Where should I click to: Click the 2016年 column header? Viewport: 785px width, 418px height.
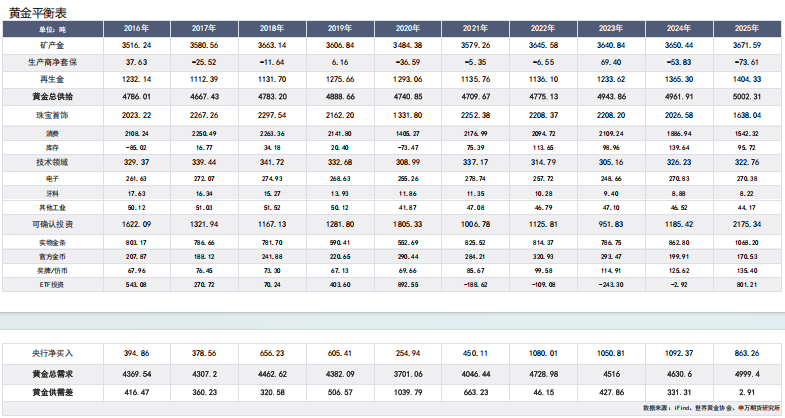click(x=136, y=29)
